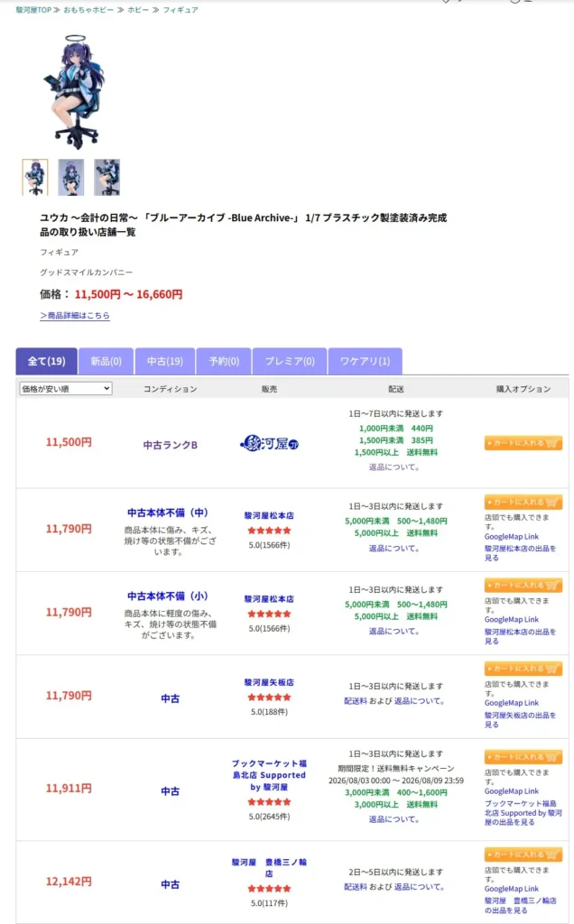This screenshot has width=574, height=924.
Task: Switch to the ワケアリ(1) tab
Action: click(365, 361)
